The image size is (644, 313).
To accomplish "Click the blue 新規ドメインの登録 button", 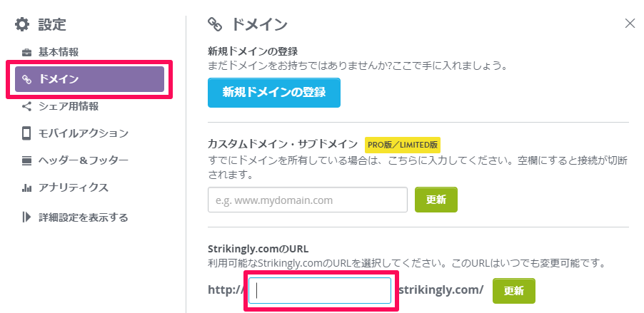I will pyautogui.click(x=274, y=92).
